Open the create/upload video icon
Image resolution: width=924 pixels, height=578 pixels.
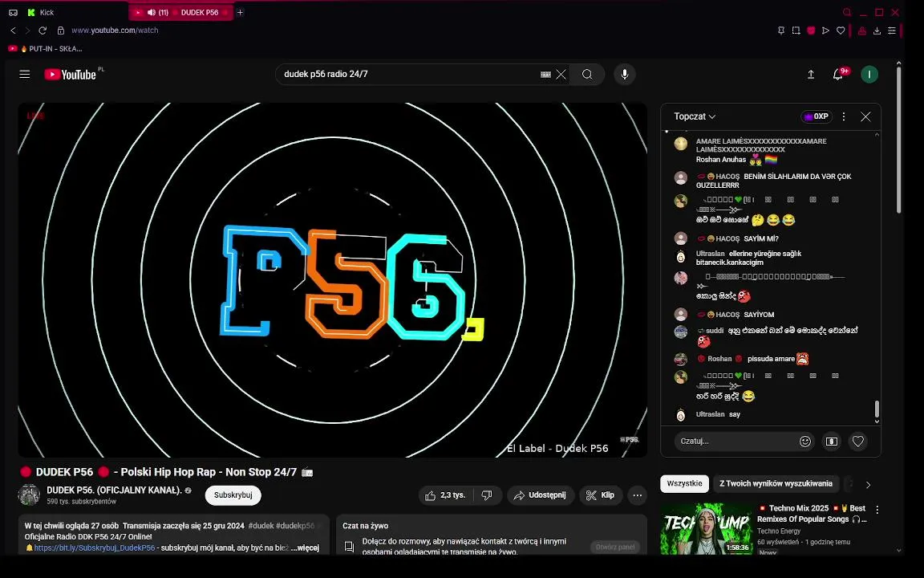coord(811,75)
